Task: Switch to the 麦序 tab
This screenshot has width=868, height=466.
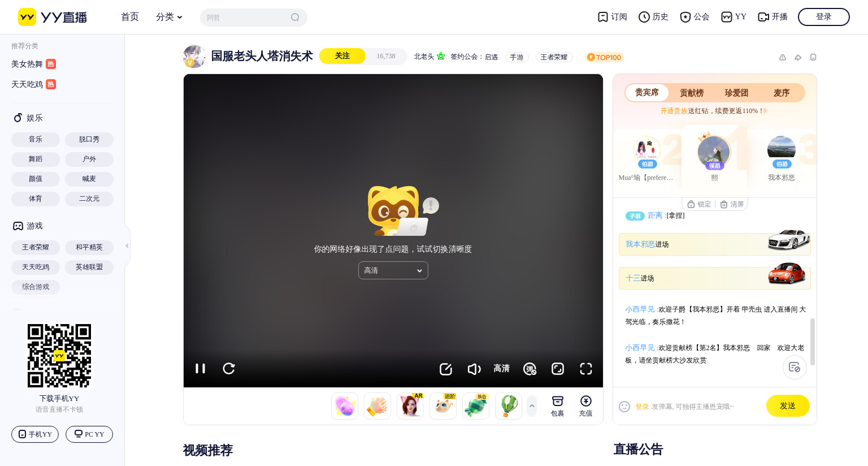Action: 782,93
